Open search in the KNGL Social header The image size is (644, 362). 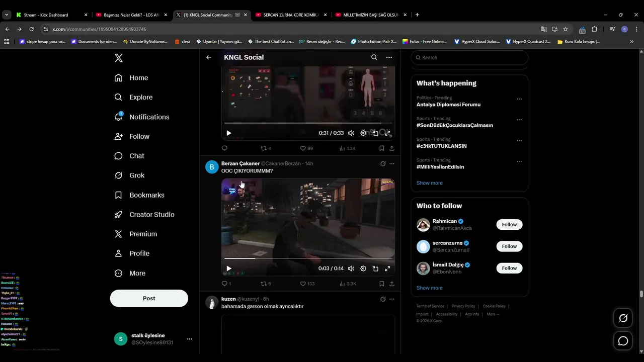coord(374,57)
